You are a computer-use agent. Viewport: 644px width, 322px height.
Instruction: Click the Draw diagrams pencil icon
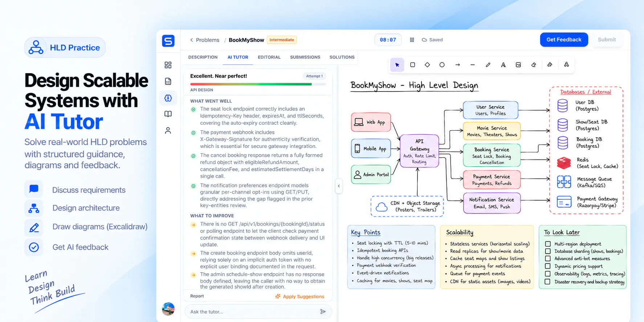[x=34, y=228]
